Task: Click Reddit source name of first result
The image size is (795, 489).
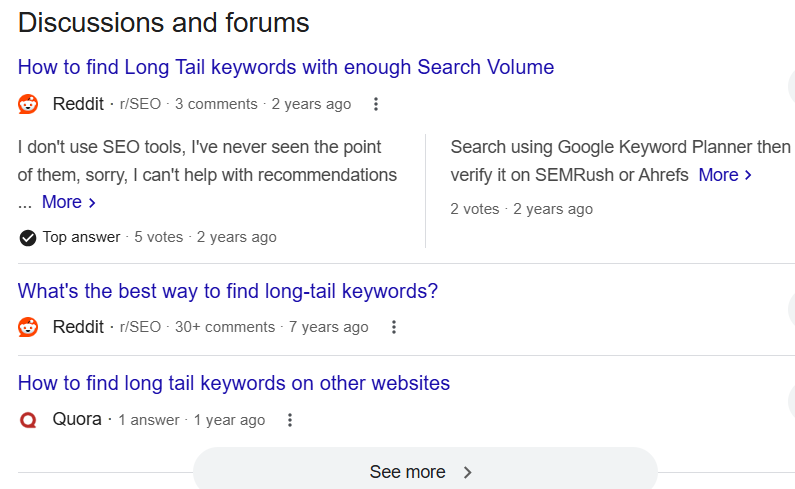Action: click(78, 104)
